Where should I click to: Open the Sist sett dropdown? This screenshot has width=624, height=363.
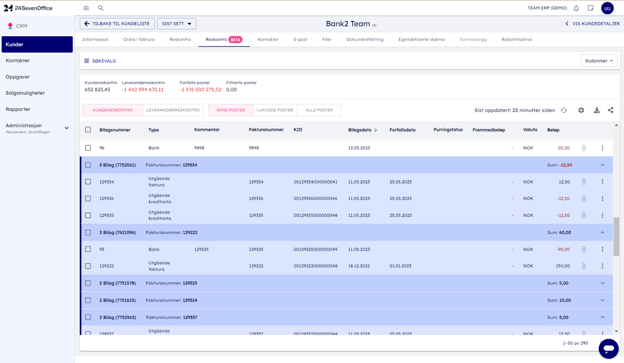176,24
